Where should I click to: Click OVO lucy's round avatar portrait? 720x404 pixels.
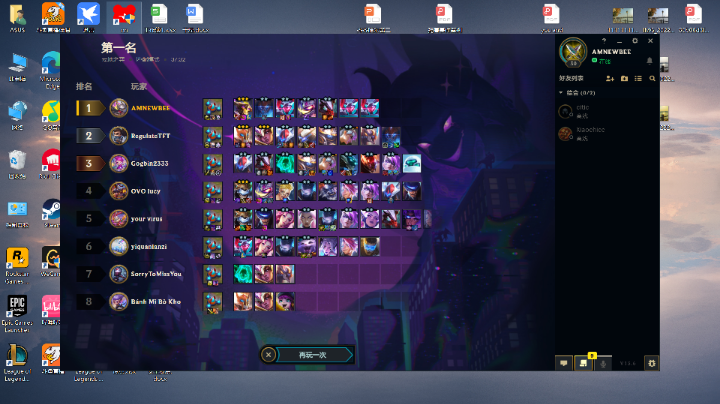coord(118,191)
